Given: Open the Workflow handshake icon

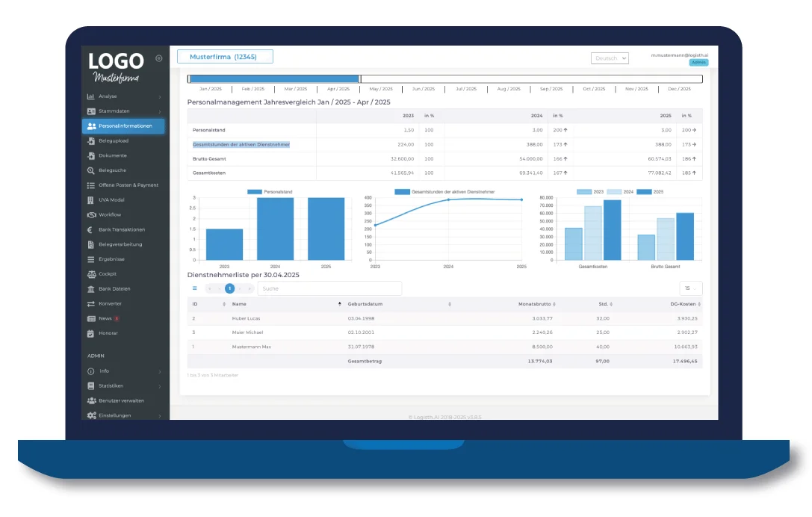Looking at the screenshot, I should (x=92, y=215).
